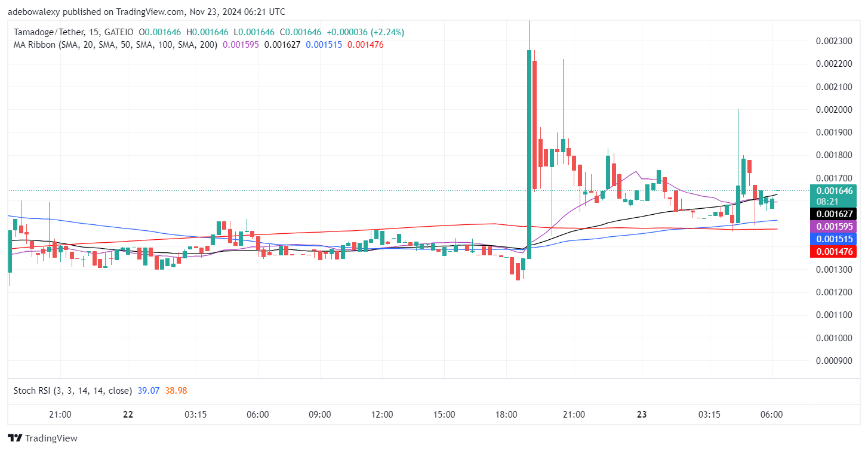Click the 15:00 time axis label
This screenshot has width=868, height=451.
(x=444, y=414)
